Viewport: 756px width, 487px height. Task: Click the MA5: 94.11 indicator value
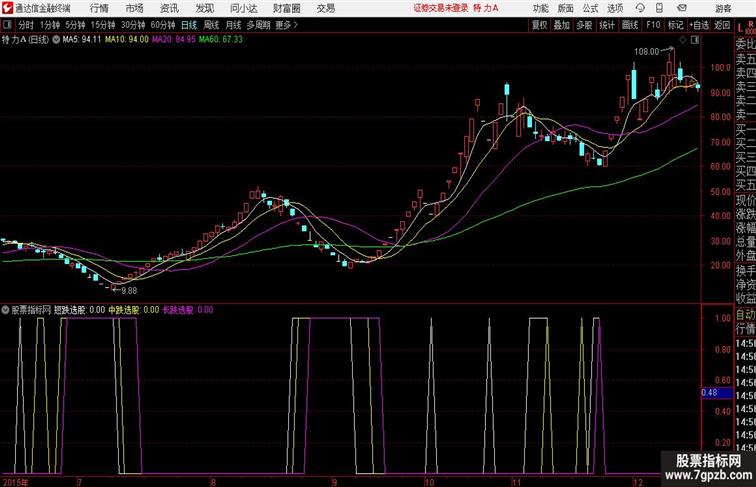pos(81,40)
